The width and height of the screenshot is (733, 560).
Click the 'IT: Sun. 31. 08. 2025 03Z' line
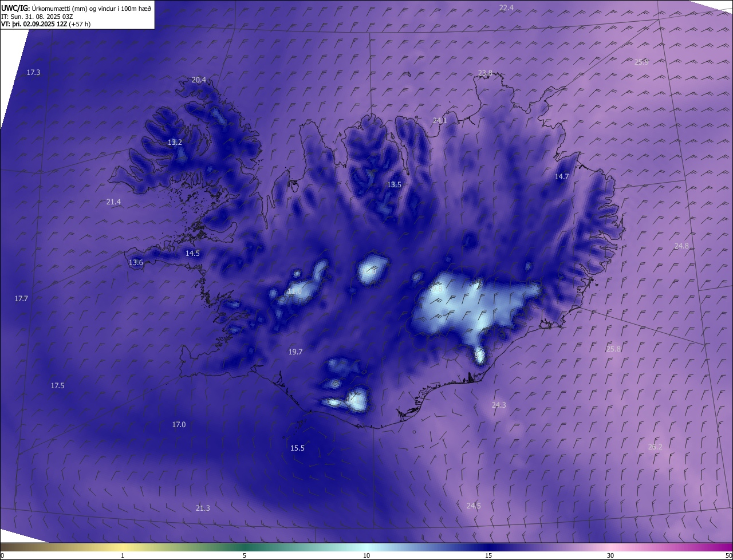37,16
